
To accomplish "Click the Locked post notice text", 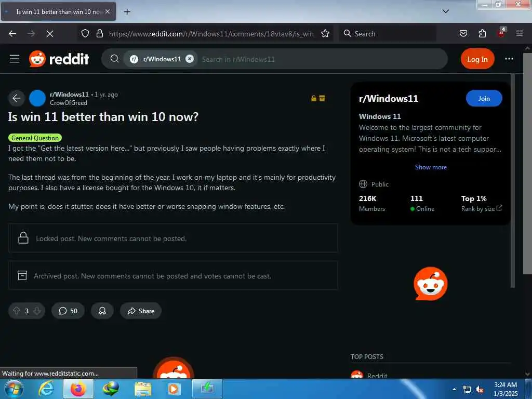I will (111, 238).
